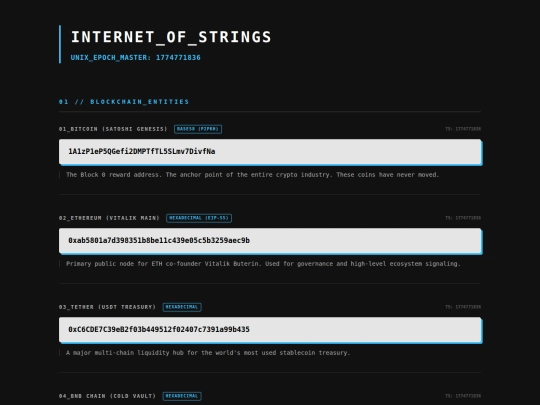Click the 03_TETHER (USDT TREASURY) label

[107, 307]
